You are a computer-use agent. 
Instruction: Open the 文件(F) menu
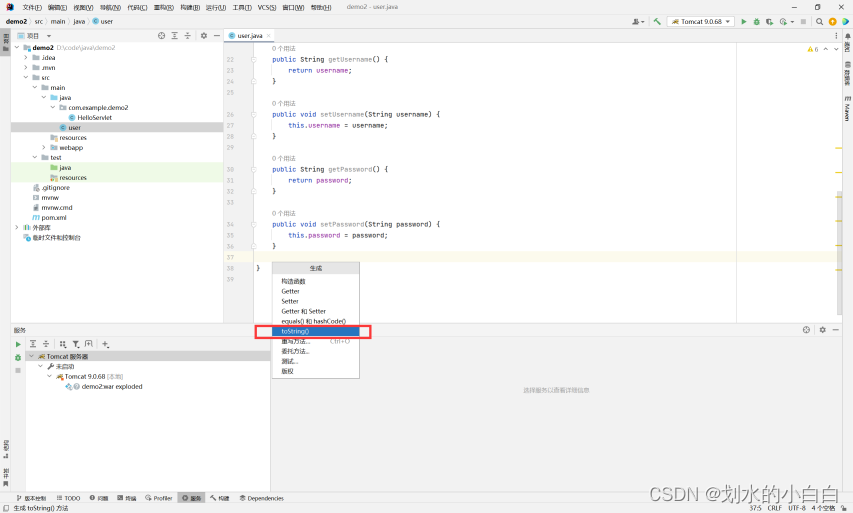tap(32, 8)
